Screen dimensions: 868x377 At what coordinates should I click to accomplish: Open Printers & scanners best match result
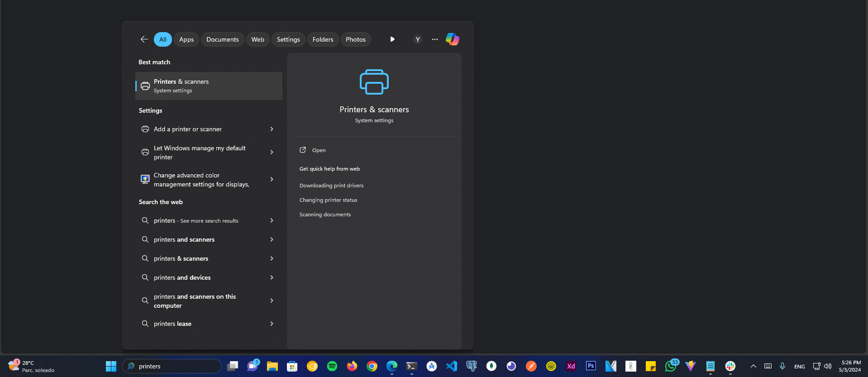[x=209, y=86]
